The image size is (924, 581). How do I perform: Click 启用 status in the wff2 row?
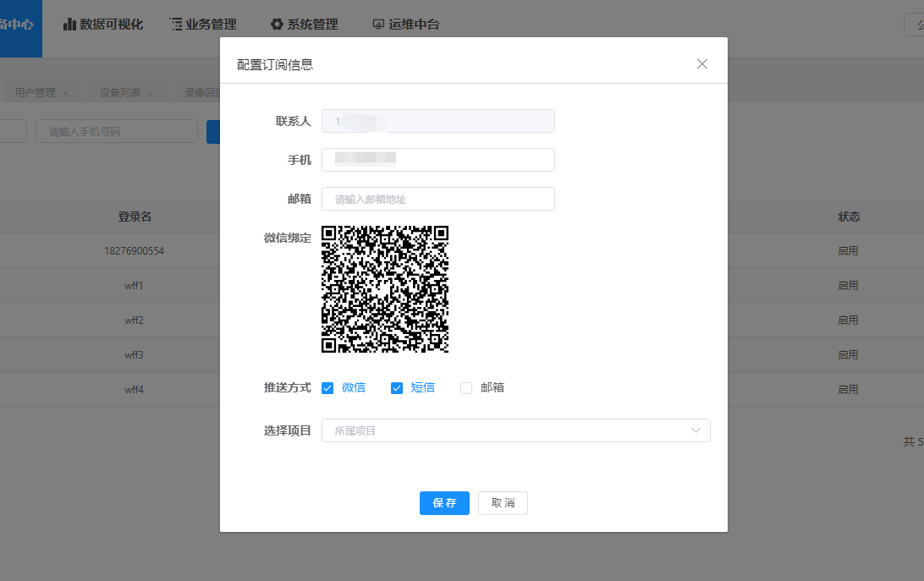pyautogui.click(x=848, y=321)
